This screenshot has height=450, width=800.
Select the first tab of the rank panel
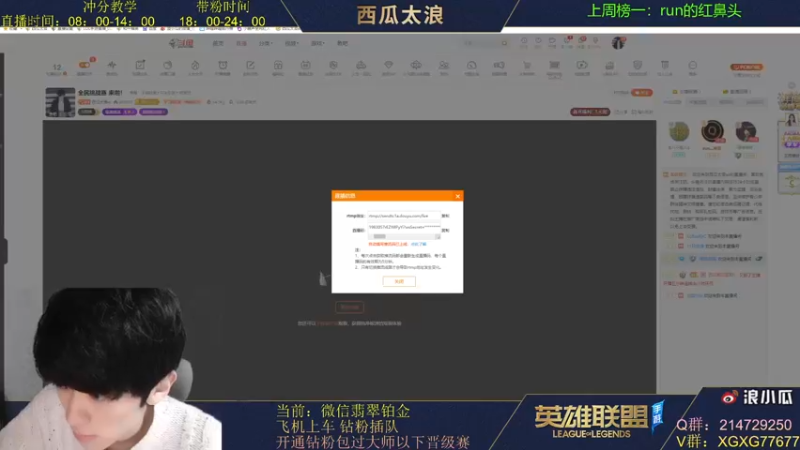click(672, 102)
